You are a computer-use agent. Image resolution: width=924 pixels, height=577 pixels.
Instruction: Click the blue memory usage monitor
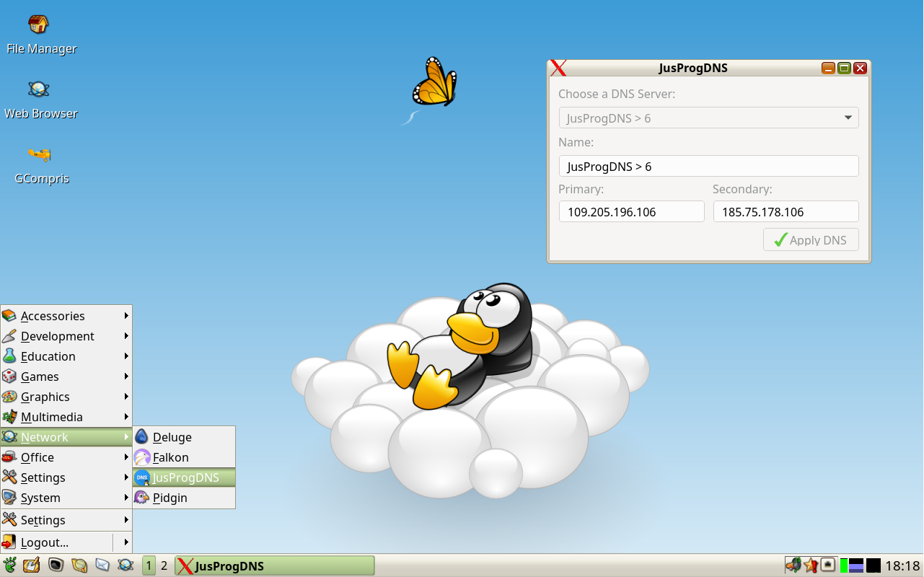pyautogui.click(x=856, y=565)
